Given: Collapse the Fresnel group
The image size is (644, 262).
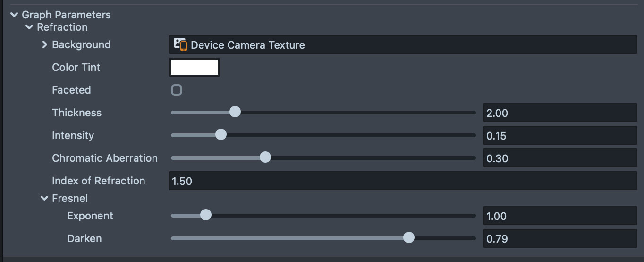Looking at the screenshot, I should [44, 199].
